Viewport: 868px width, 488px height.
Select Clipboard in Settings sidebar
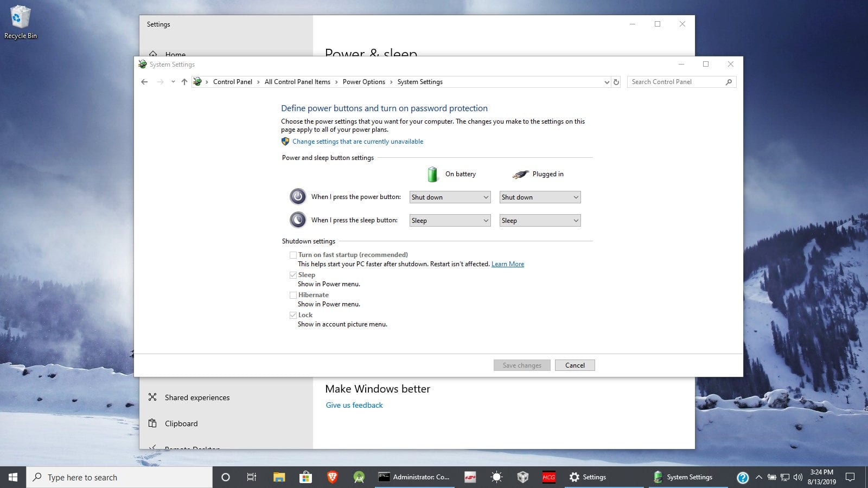click(181, 423)
